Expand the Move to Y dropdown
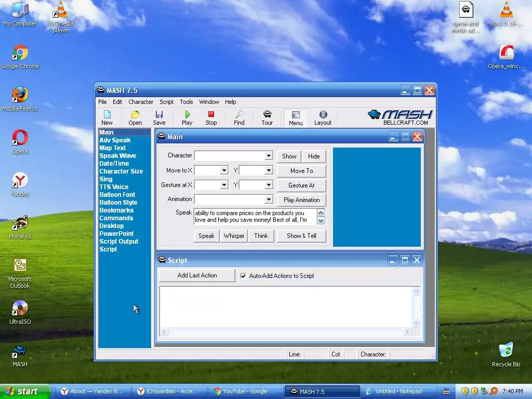 [269, 170]
